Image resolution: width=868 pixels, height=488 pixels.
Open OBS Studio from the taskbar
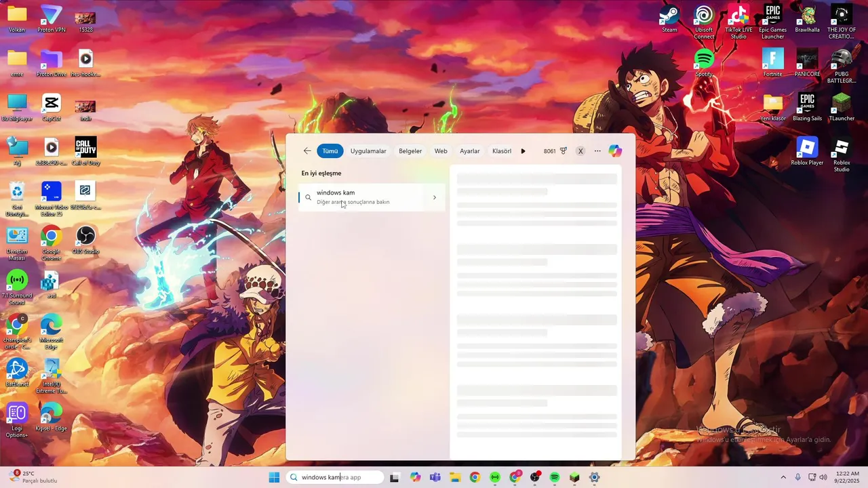click(x=535, y=477)
